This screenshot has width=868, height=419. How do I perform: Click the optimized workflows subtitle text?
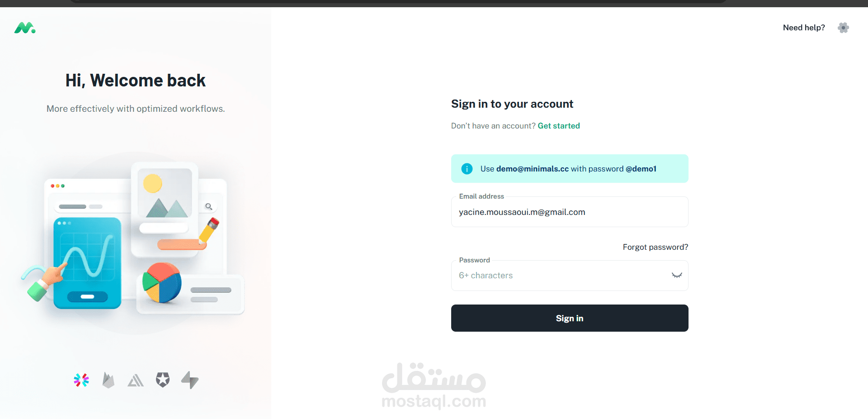tap(136, 109)
